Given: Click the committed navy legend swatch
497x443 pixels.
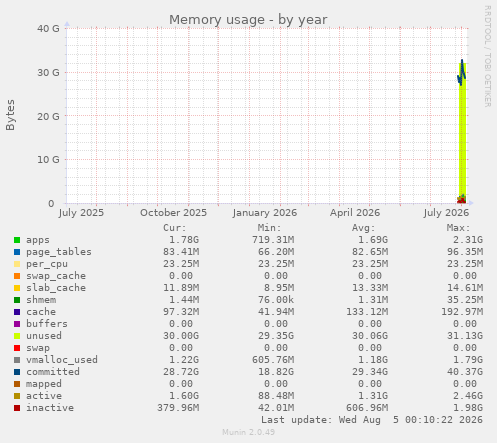Looking at the screenshot, I should click(17, 372).
